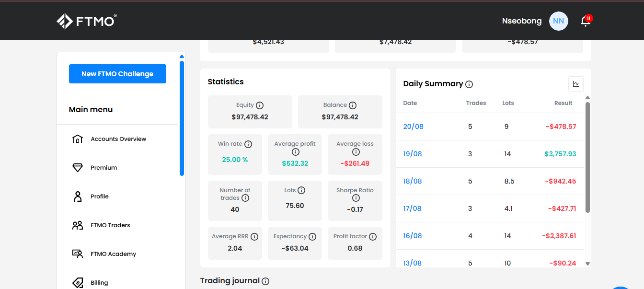
Task: Go to FTMO Academy page
Action: pyautogui.click(x=113, y=254)
